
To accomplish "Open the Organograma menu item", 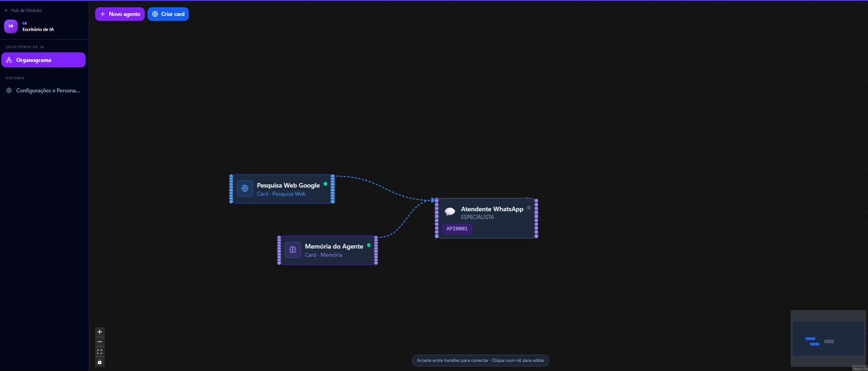I will point(43,60).
